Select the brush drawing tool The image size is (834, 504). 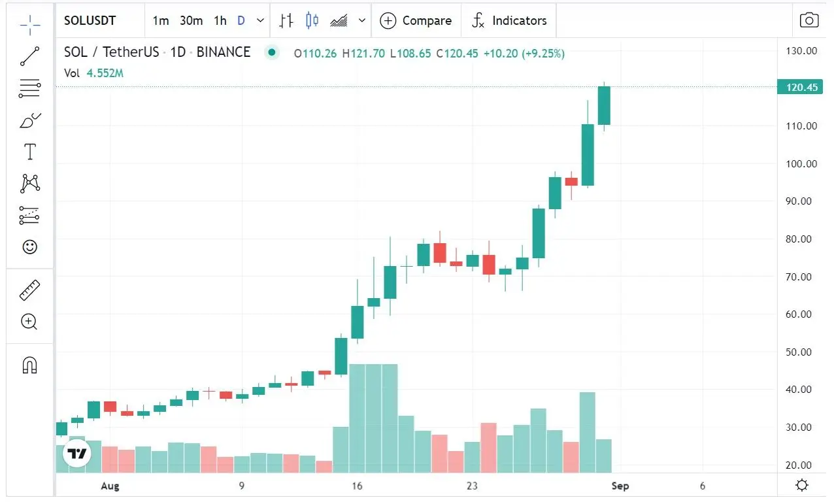coord(30,120)
